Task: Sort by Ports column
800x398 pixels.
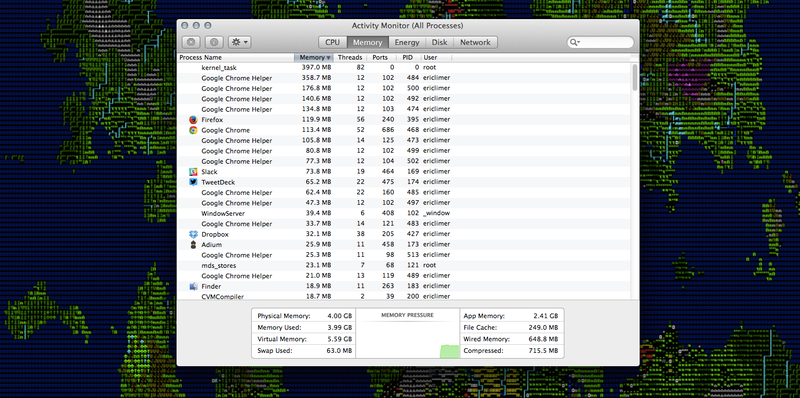Action: pos(381,58)
